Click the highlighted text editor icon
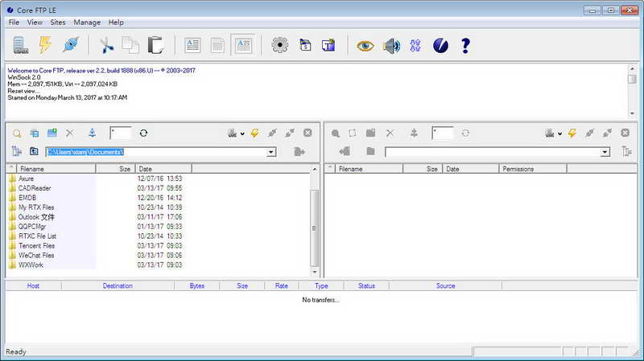 (x=243, y=45)
